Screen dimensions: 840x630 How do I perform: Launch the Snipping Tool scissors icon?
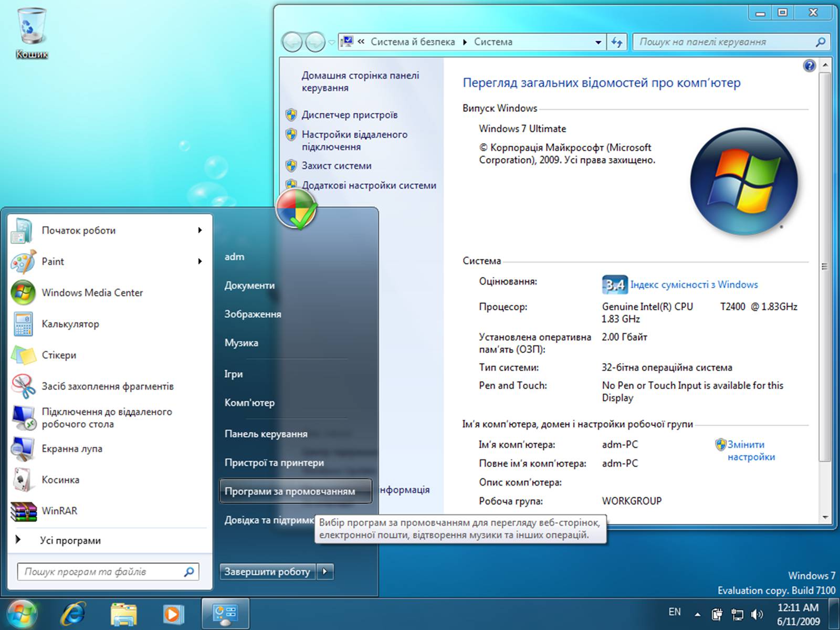point(23,386)
